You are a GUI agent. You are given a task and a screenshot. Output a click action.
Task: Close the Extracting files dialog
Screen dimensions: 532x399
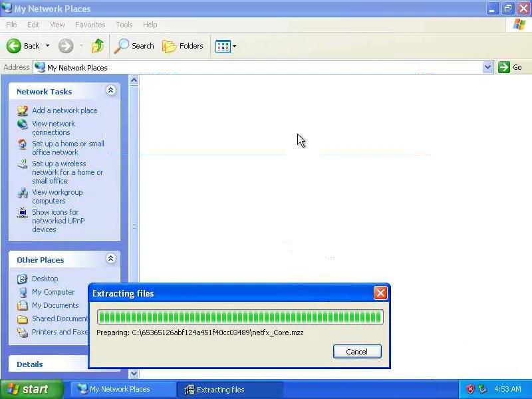tap(380, 293)
